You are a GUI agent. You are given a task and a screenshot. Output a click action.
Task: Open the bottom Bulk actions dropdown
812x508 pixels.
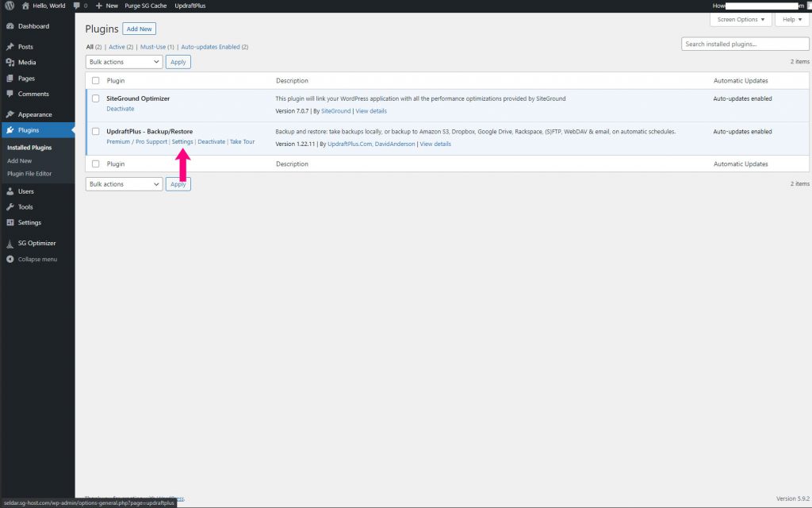tap(124, 184)
